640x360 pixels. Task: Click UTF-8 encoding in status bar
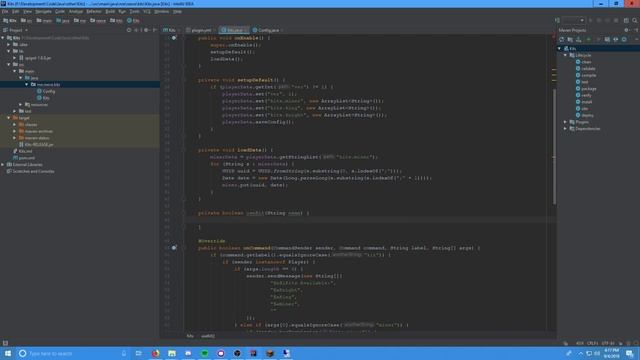(608, 343)
